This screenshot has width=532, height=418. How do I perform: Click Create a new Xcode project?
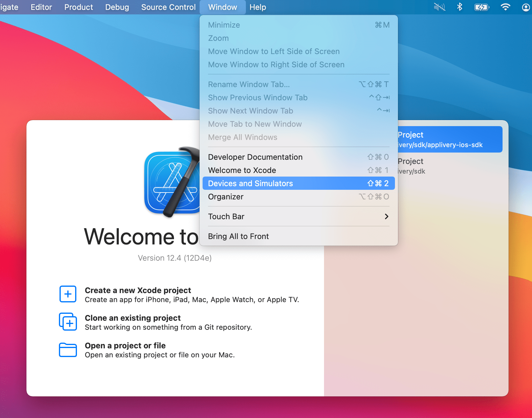[x=138, y=290]
